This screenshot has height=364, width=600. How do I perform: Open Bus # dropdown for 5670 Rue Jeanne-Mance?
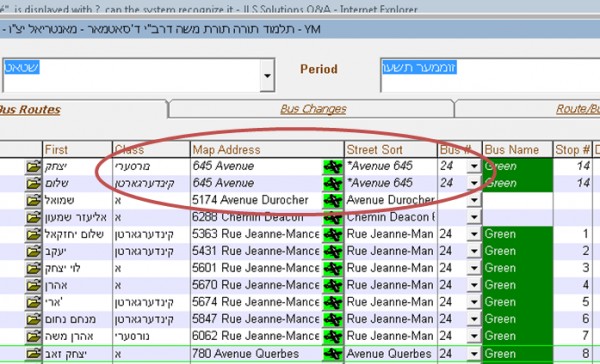tap(474, 285)
